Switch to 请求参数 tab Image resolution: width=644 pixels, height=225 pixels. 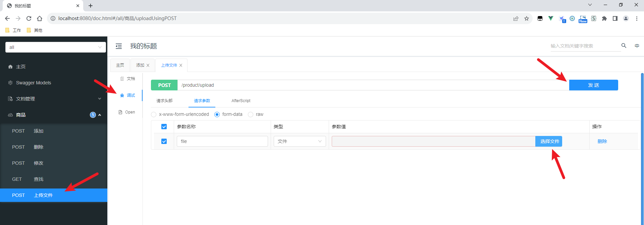click(202, 101)
